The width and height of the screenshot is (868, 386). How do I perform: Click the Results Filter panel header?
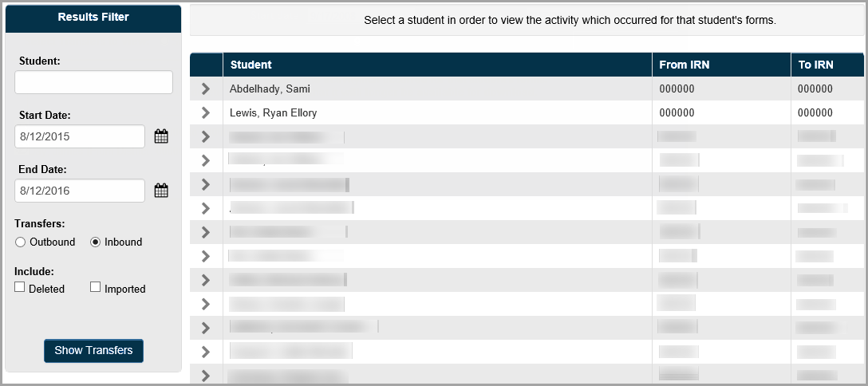(x=93, y=18)
